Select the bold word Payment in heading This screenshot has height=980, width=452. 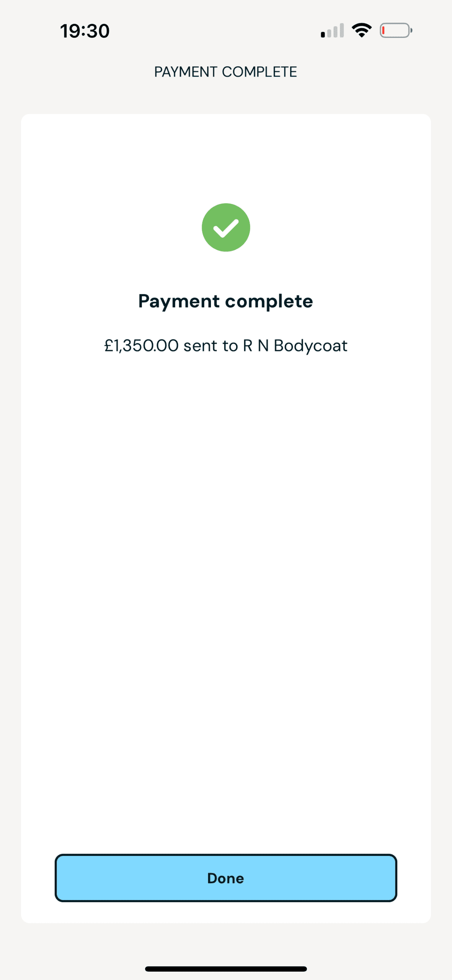pyautogui.click(x=179, y=301)
